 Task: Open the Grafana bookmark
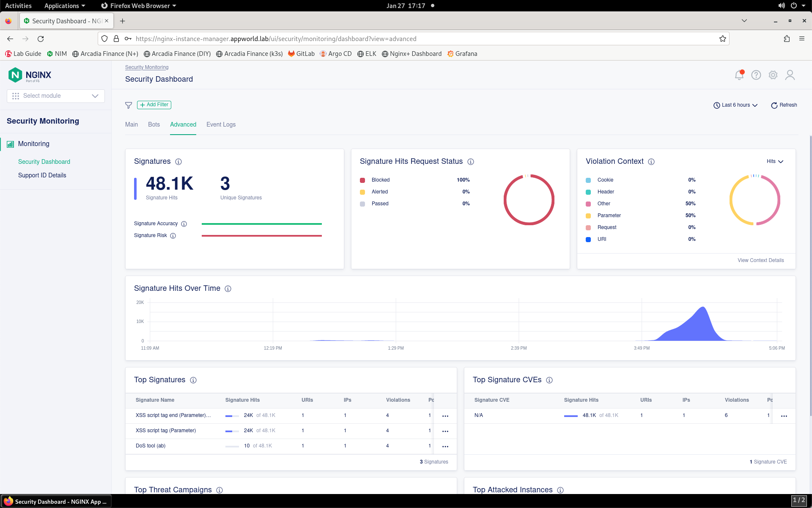pos(462,54)
